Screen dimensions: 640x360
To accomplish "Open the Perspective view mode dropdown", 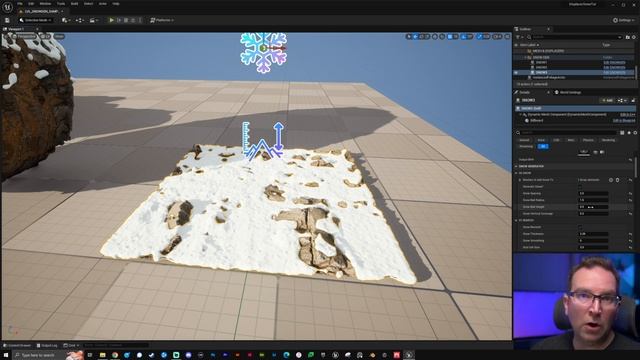I will click(x=24, y=36).
